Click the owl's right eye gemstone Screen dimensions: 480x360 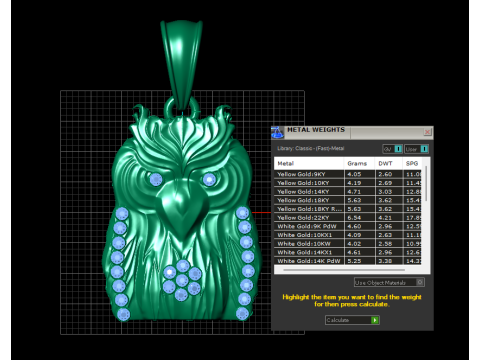[209, 180]
